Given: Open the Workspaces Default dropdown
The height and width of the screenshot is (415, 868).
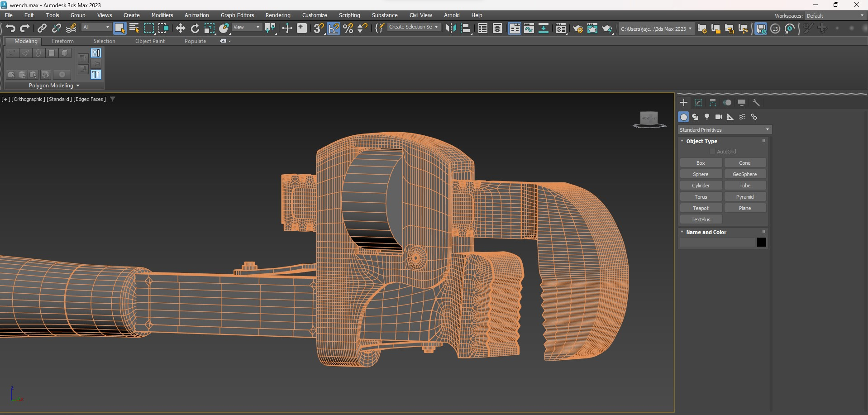Looking at the screenshot, I should pos(835,16).
